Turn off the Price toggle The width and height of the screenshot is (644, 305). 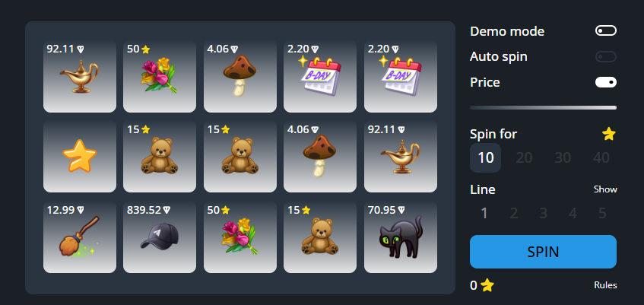(606, 82)
